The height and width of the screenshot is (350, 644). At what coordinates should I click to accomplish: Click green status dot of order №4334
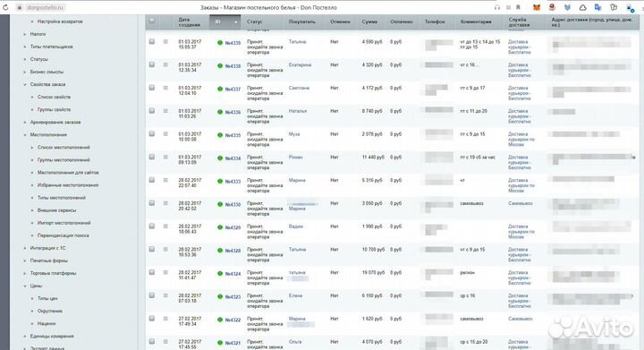[x=220, y=158]
